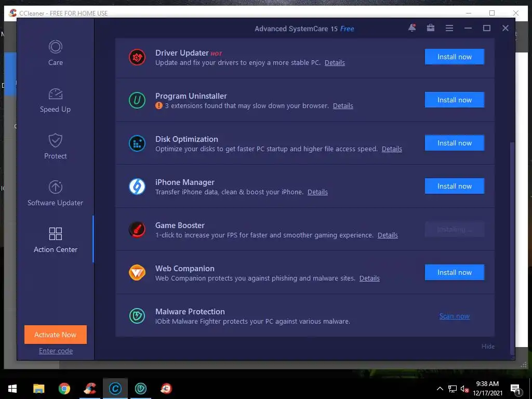Click Scan now for Malware Protection
Screen dimensions: 532x399
[454, 316]
